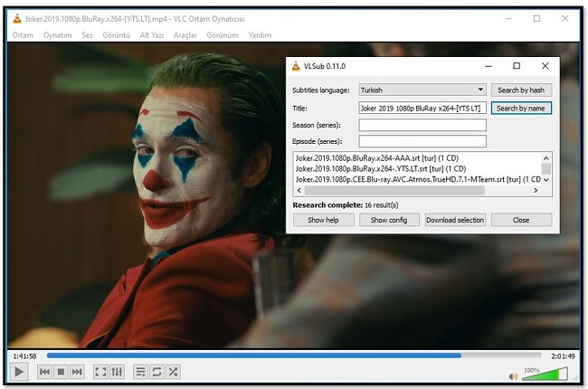Click VLC main window cone icon
The height and width of the screenshot is (389, 588).
(17, 18)
